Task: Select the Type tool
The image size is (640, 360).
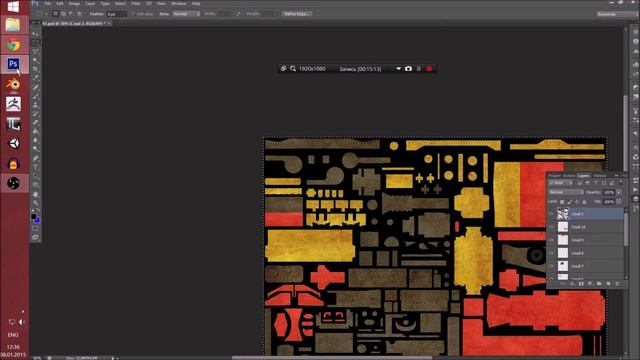Action: coord(36,167)
